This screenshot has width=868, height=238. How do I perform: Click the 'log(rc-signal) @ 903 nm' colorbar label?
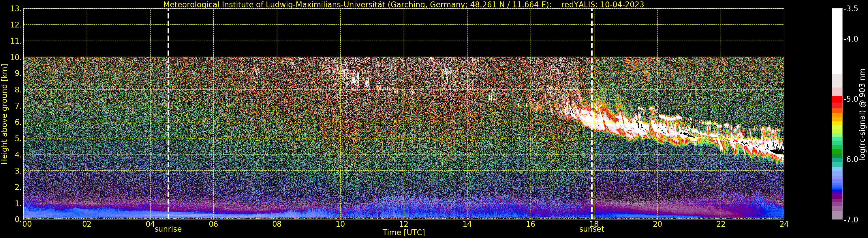pos(863,114)
